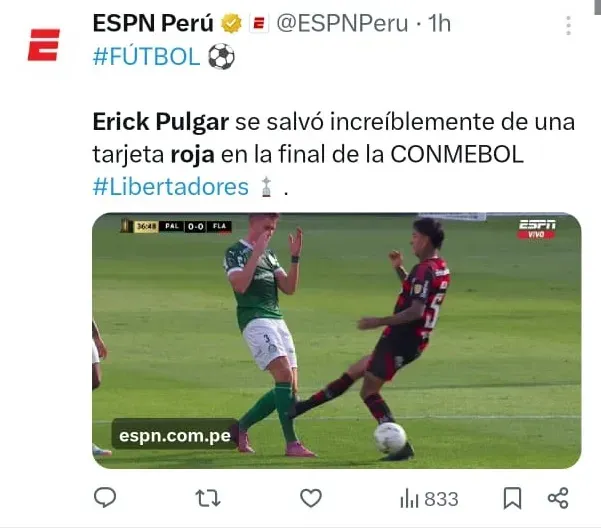The height and width of the screenshot is (529, 601).
Task: Click the gold verified badge
Action: (x=231, y=23)
